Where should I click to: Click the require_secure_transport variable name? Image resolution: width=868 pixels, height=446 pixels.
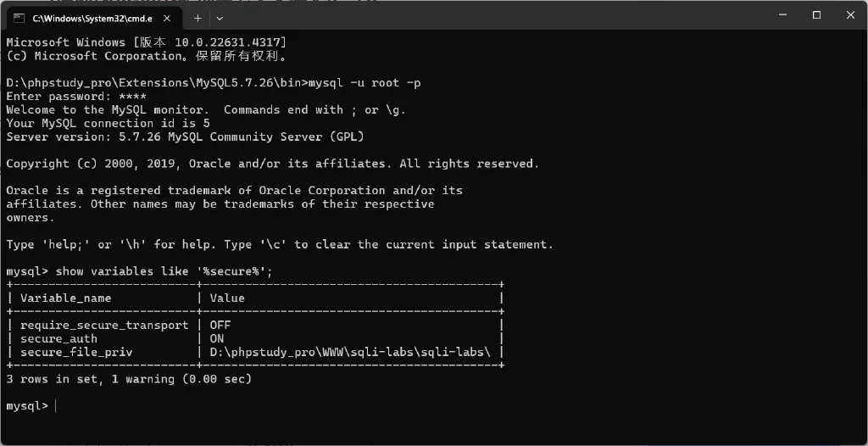tap(104, 326)
